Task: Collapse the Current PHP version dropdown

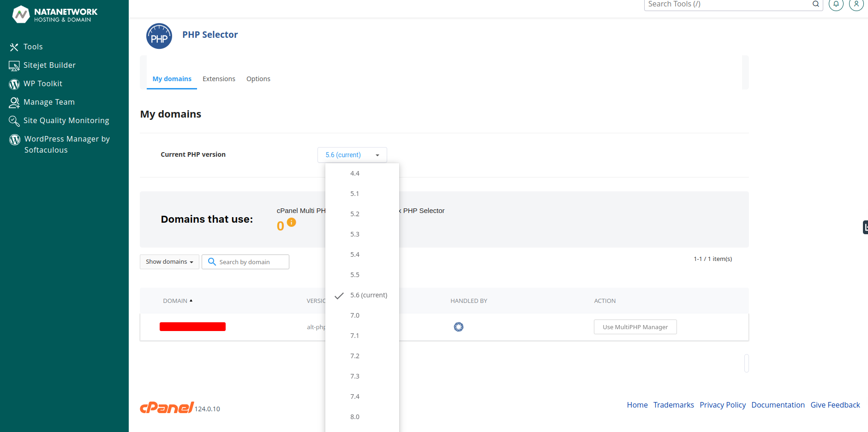Action: point(352,155)
